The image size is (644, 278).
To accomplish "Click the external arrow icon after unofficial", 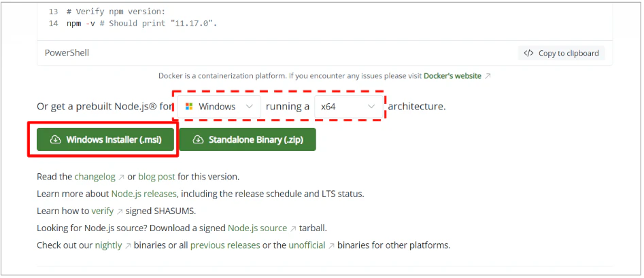I will coord(331,245).
